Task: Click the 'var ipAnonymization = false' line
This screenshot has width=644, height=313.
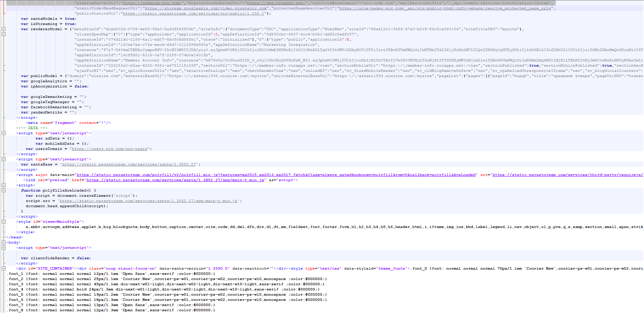Action: point(55,86)
